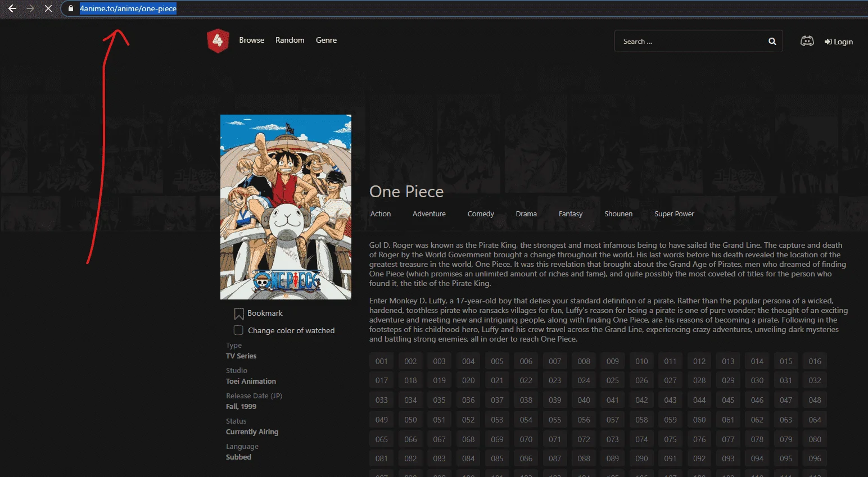Open the Discord icon link

(807, 41)
